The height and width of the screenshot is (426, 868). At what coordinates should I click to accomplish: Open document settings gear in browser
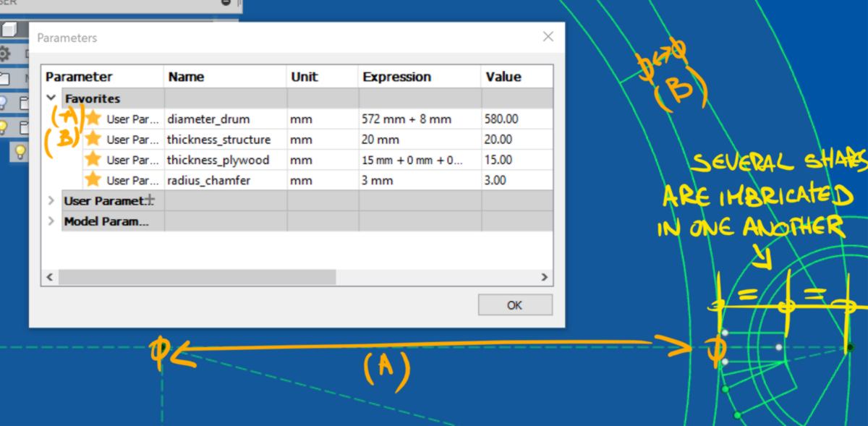coord(4,54)
